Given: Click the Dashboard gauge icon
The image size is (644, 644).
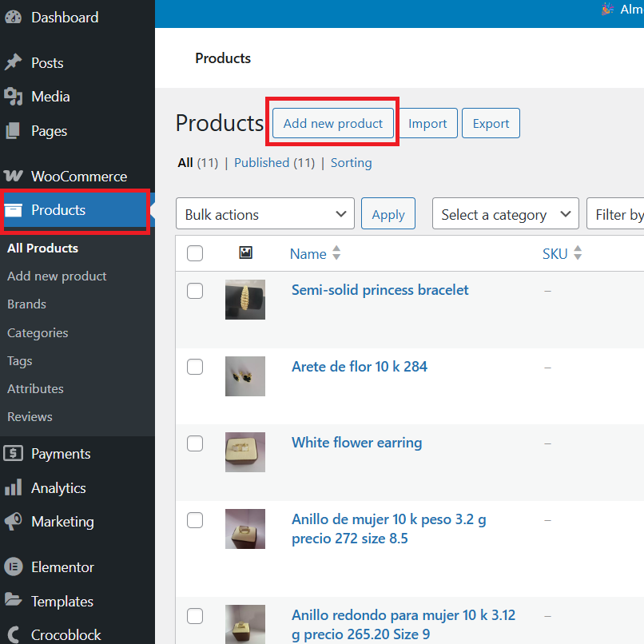Looking at the screenshot, I should pyautogui.click(x=13, y=18).
